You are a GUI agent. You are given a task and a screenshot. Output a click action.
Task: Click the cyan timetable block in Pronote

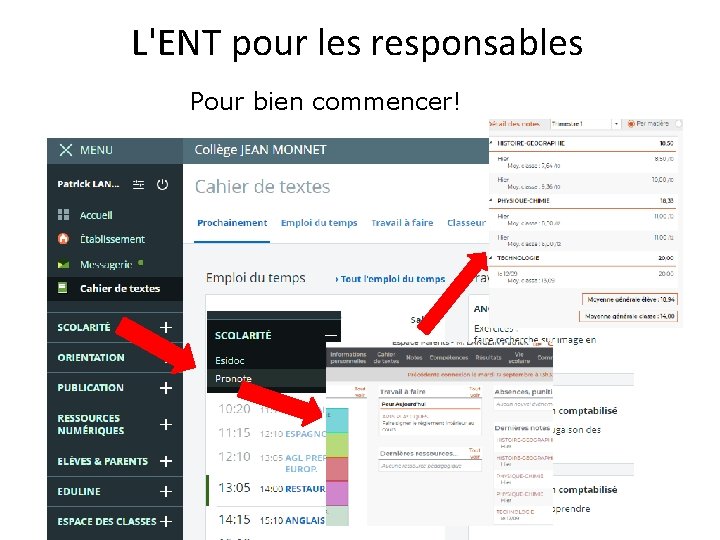pos(337,421)
